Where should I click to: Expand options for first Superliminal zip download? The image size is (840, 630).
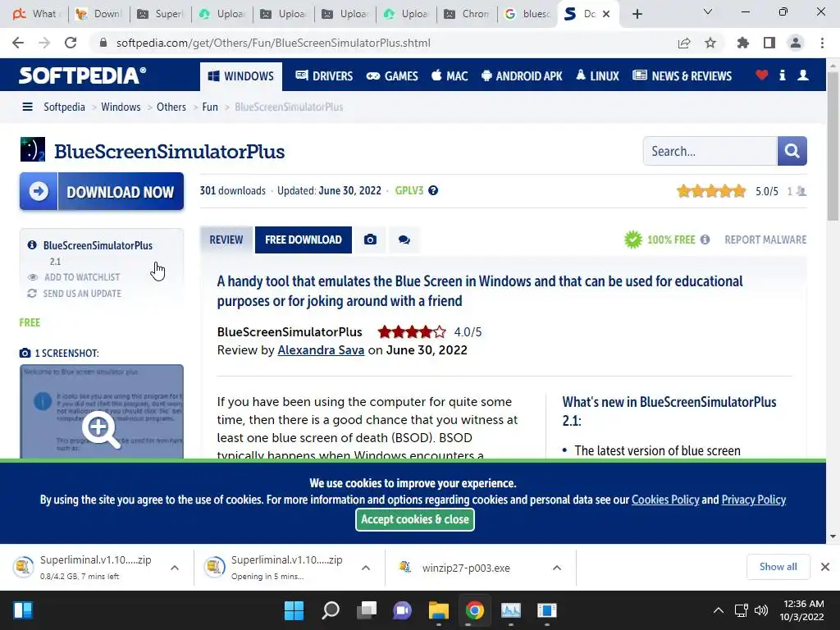(175, 568)
